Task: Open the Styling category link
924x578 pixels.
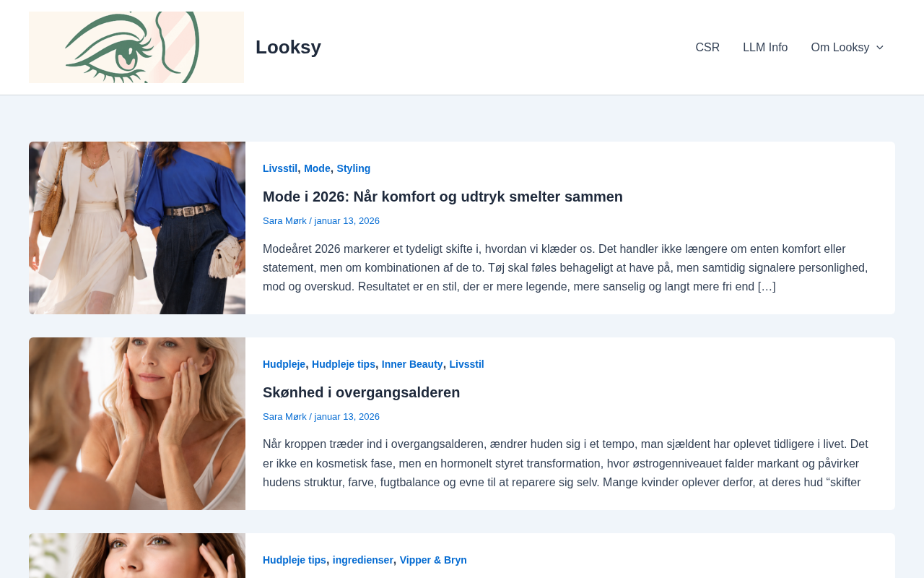Action: coord(354,168)
